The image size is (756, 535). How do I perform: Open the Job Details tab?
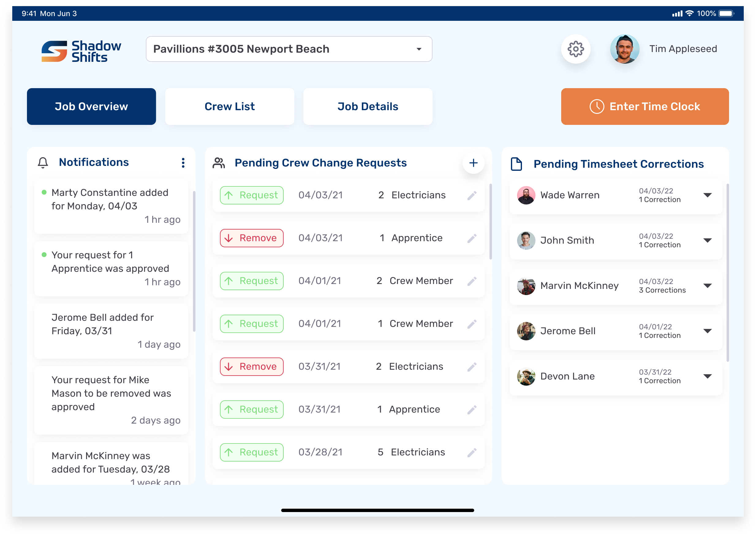[368, 106]
